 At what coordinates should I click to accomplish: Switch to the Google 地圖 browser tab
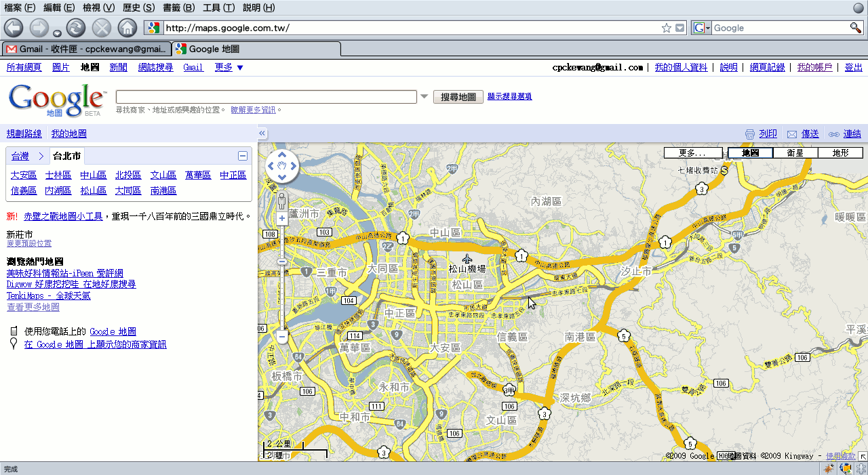pos(256,49)
